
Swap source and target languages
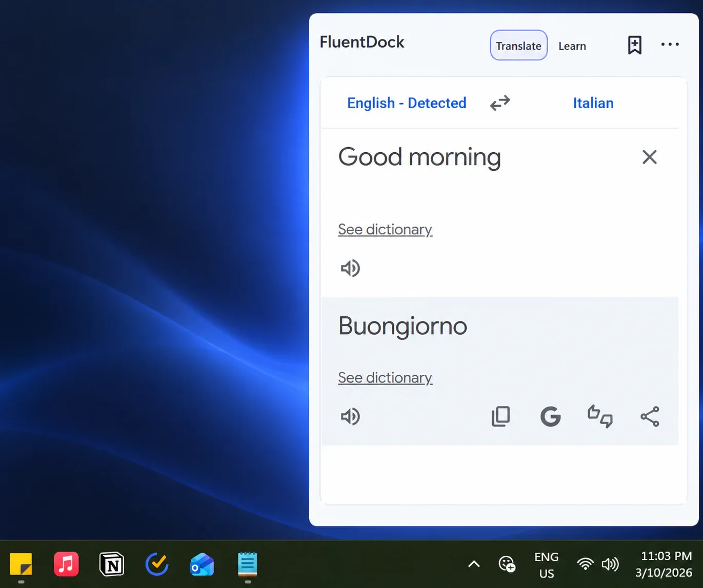click(500, 103)
